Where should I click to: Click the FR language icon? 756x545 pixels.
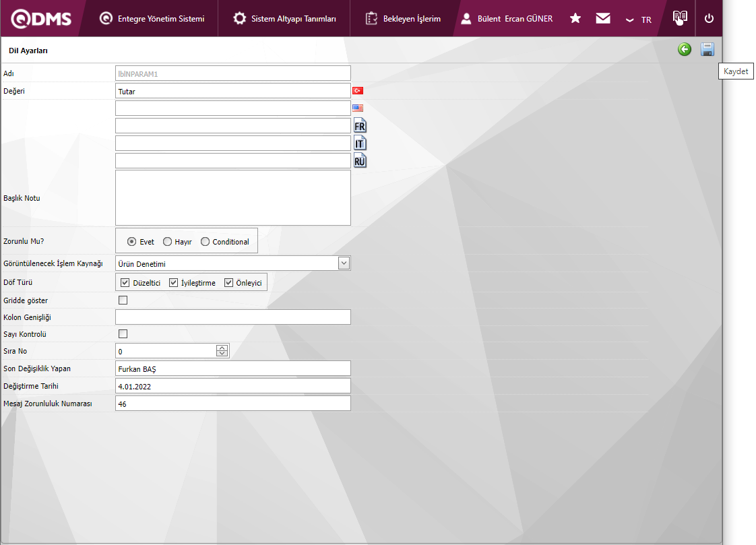pyautogui.click(x=360, y=126)
